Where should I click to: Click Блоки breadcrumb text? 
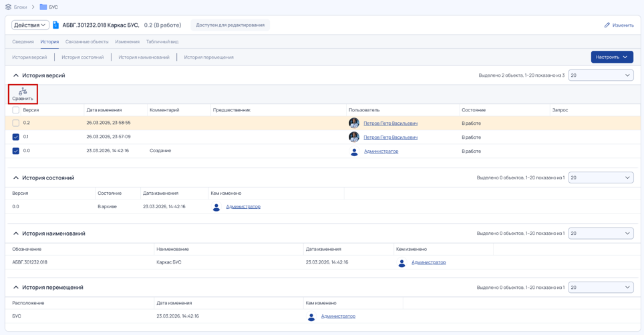(x=20, y=7)
